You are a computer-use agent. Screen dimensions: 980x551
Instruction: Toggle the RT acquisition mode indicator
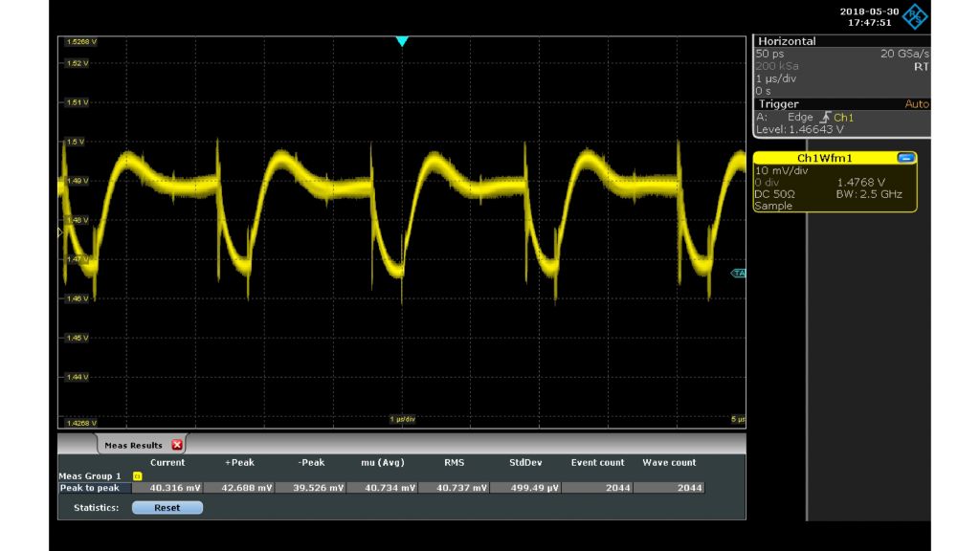(x=921, y=65)
